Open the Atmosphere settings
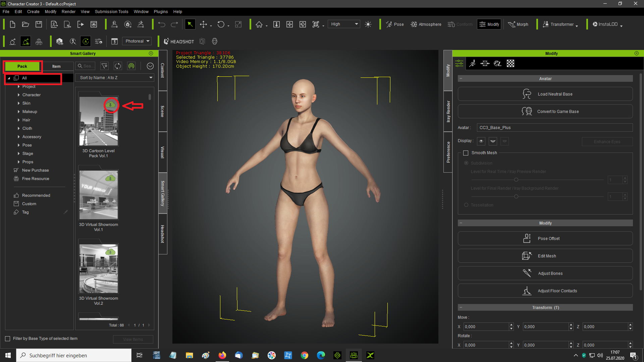 426,24
